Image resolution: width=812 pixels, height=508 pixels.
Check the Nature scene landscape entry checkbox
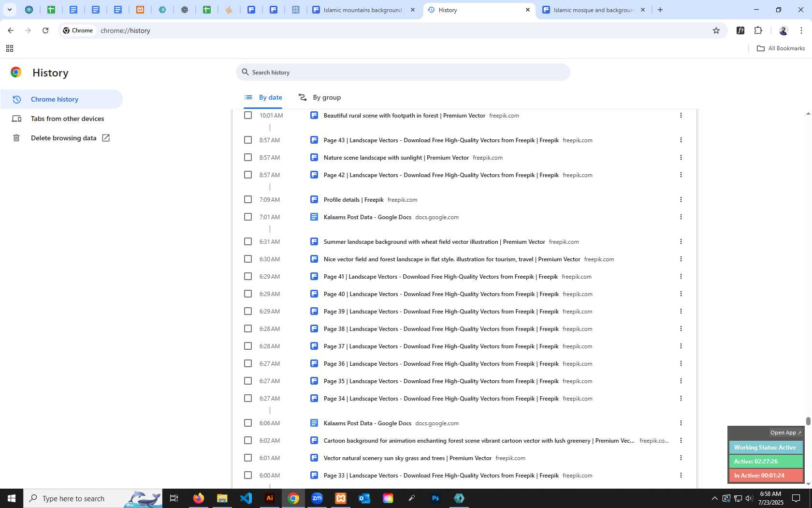(x=248, y=157)
